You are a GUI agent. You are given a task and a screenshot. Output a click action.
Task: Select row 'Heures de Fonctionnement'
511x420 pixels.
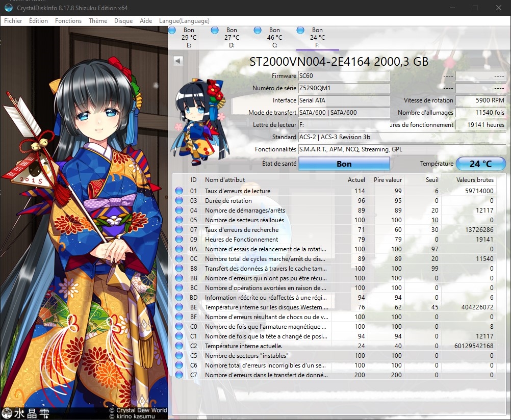[335, 240]
